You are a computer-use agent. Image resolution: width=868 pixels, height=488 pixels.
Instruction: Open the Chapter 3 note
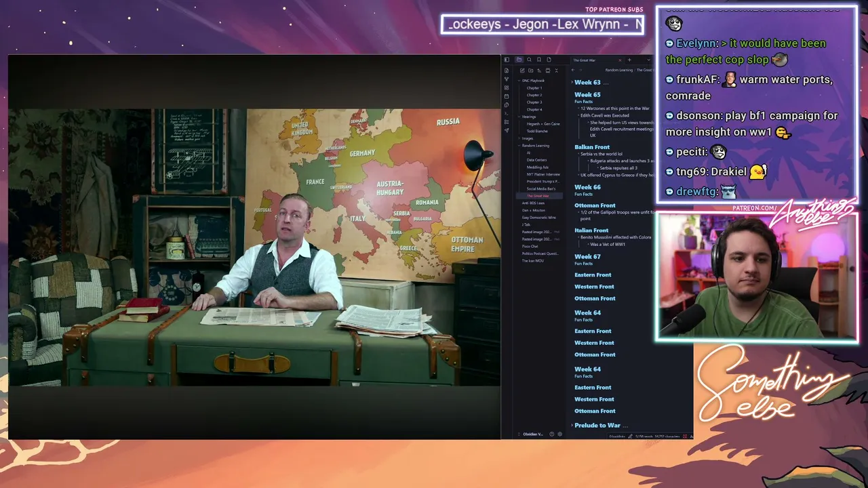pos(534,102)
